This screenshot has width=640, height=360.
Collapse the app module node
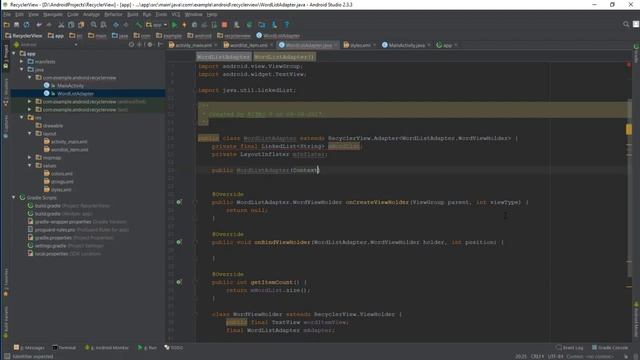coord(14,53)
